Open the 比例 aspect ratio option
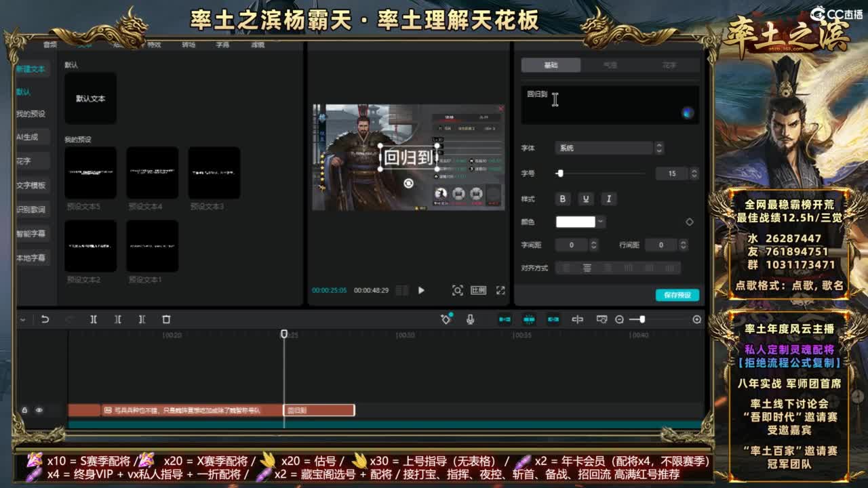 tap(479, 290)
